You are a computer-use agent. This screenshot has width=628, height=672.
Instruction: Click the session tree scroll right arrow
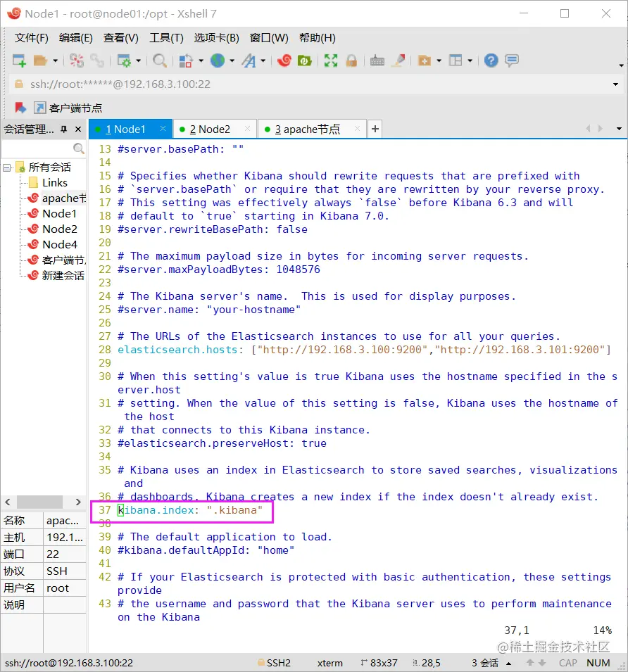(x=78, y=502)
